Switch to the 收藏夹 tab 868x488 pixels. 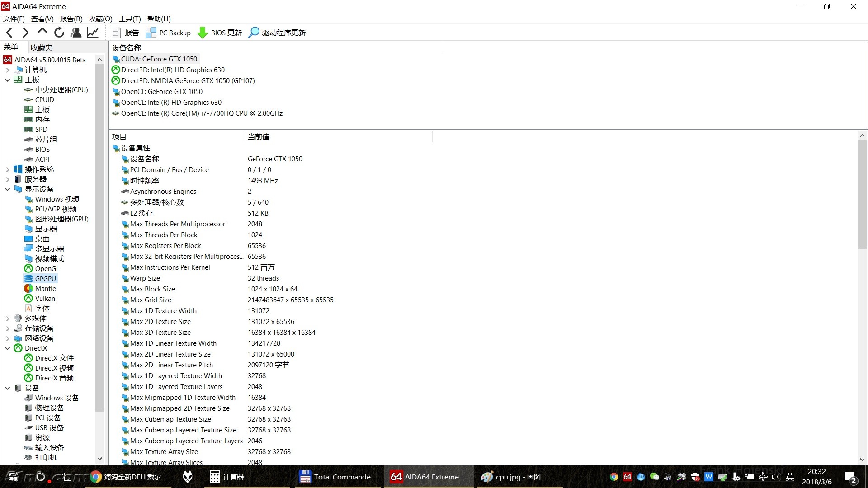41,47
